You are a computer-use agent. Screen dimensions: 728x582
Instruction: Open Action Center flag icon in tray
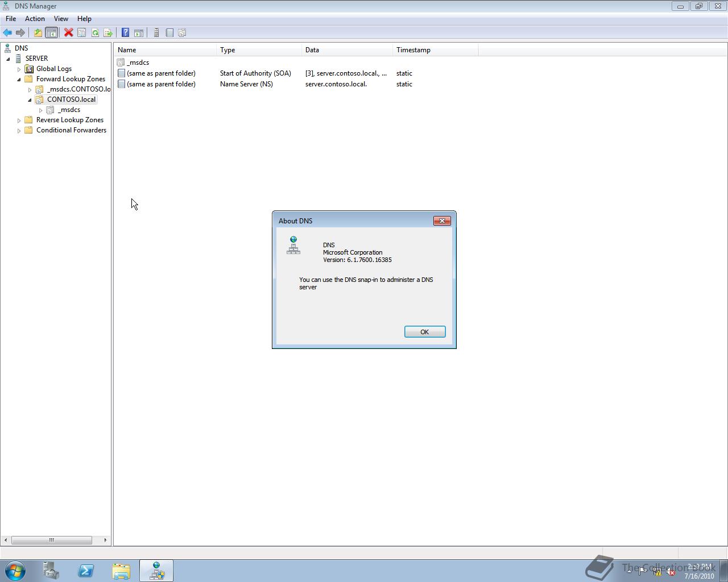[643, 572]
